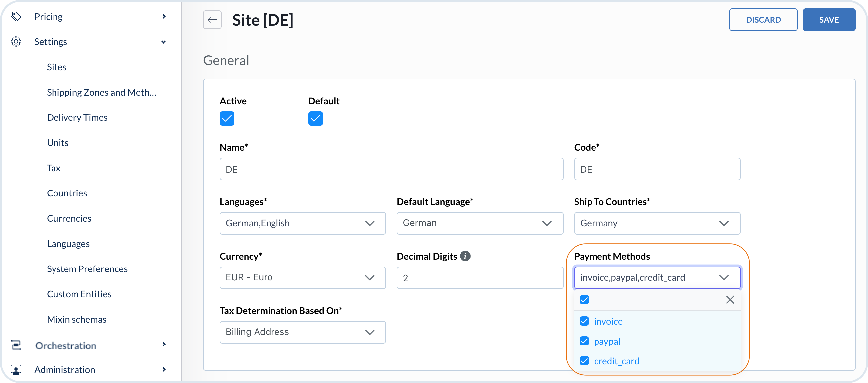This screenshot has width=868, height=383.
Task: Click the back arrow next to Site [DE]
Action: [212, 20]
